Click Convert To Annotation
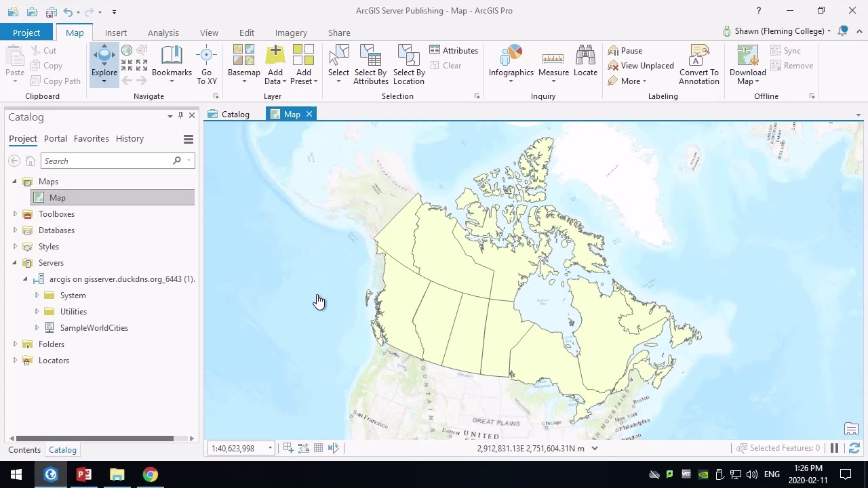Screen dimensions: 868x488 [699, 65]
